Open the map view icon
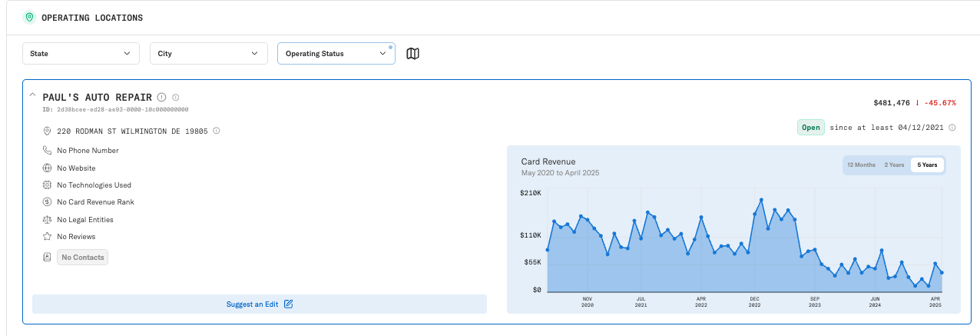980x336 pixels. click(413, 54)
